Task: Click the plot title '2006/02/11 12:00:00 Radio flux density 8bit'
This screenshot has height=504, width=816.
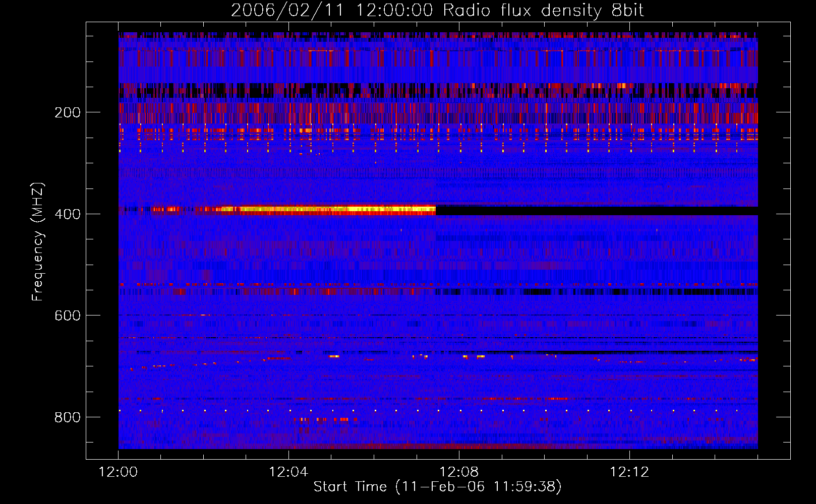Action: pos(437,11)
